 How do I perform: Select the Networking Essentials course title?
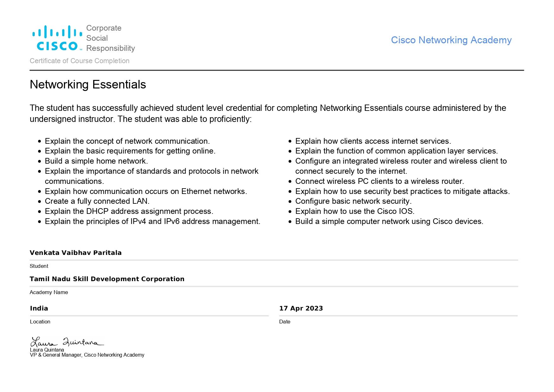[88, 85]
